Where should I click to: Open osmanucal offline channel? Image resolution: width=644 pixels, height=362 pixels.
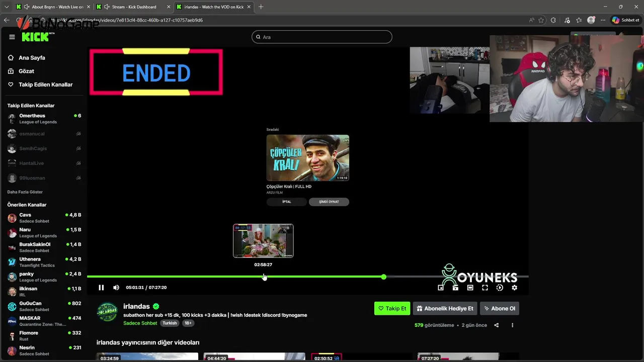(x=44, y=134)
